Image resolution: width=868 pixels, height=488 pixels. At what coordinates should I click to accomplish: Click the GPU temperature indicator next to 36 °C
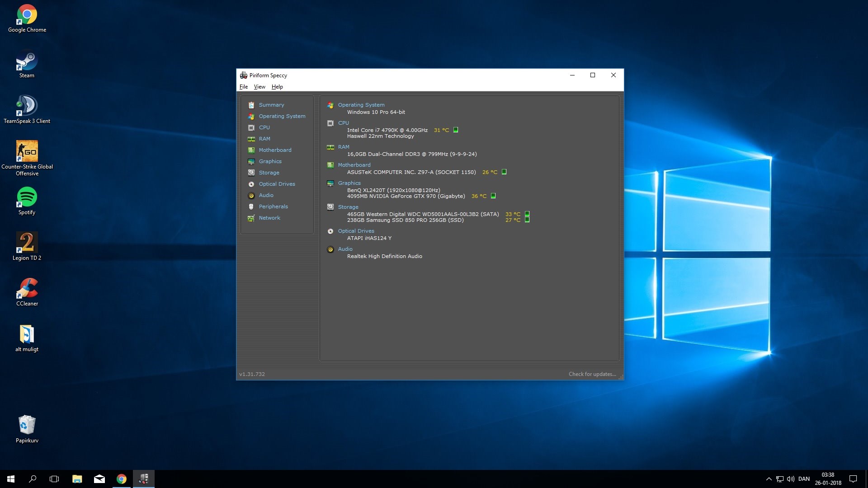coord(493,196)
